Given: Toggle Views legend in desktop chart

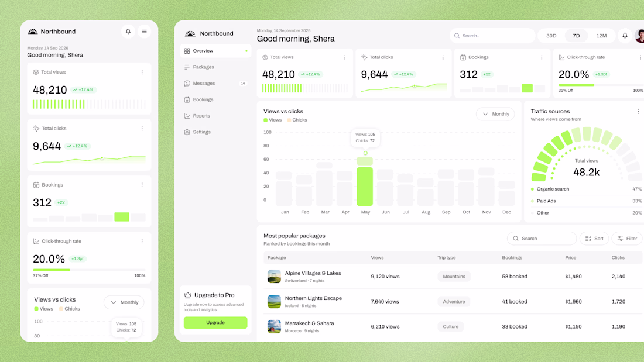Looking at the screenshot, I should (x=273, y=120).
